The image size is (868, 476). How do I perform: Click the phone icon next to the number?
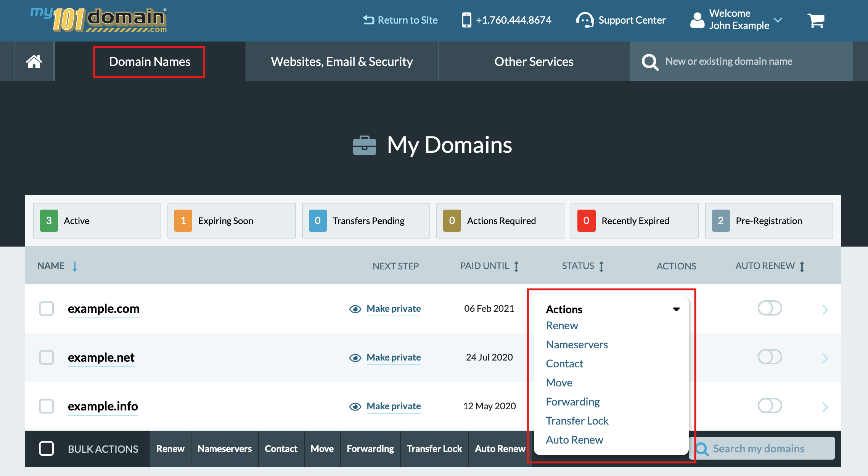tap(466, 20)
